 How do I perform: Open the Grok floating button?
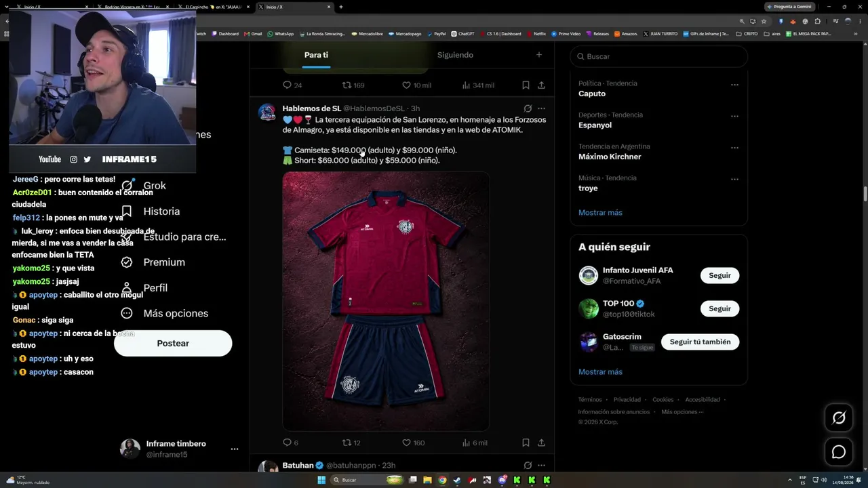839,418
